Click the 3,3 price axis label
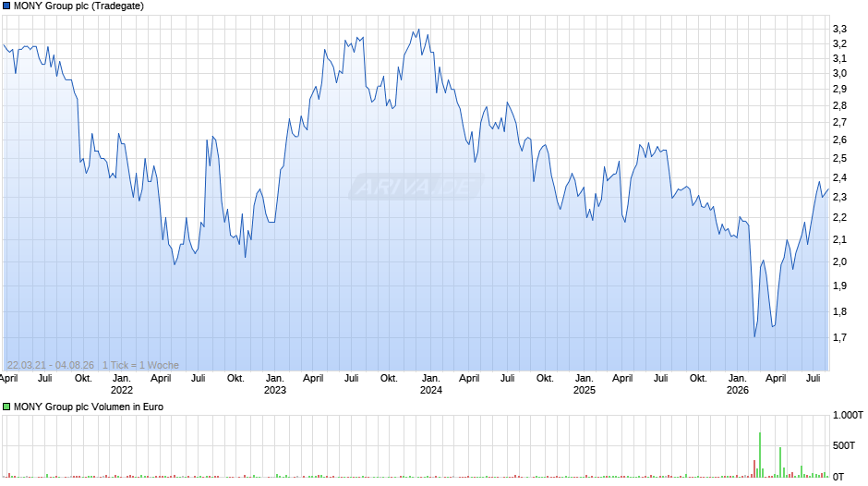 point(839,29)
